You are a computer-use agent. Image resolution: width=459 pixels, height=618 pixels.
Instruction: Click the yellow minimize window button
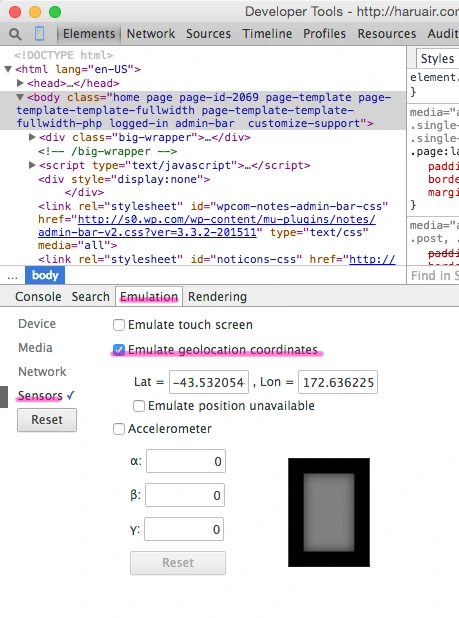pyautogui.click(x=35, y=12)
